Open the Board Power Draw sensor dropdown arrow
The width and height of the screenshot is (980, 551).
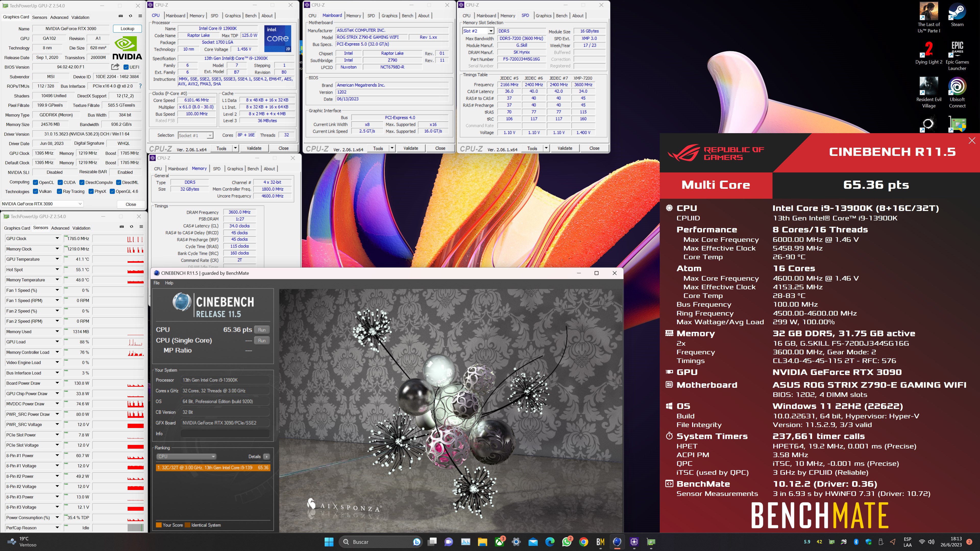[x=57, y=383]
